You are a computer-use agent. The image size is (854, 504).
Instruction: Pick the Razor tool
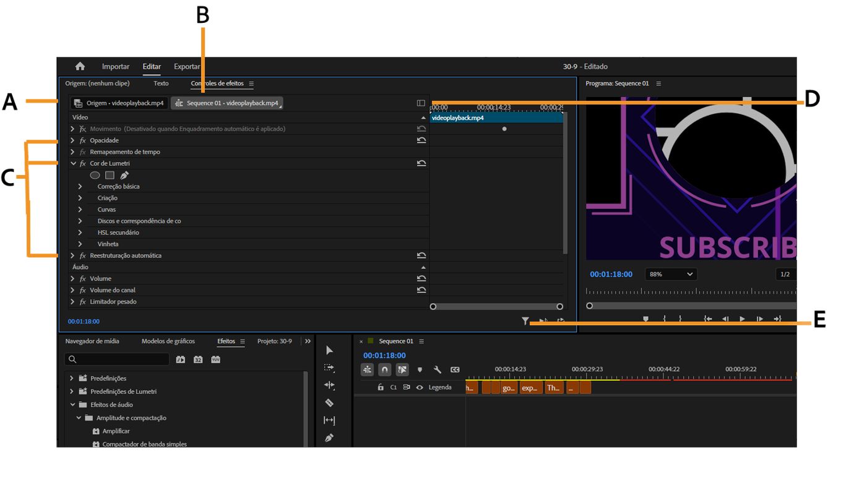click(329, 403)
